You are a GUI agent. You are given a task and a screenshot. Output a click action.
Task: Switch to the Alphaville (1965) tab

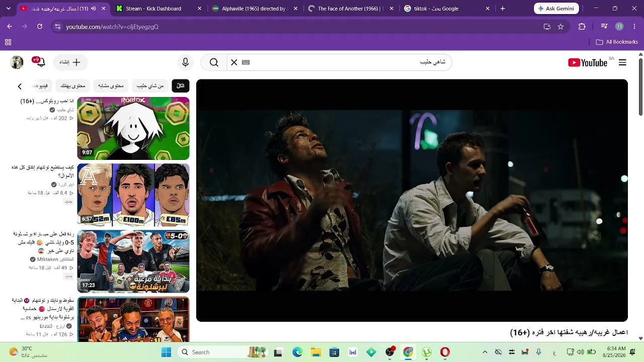coord(255,9)
